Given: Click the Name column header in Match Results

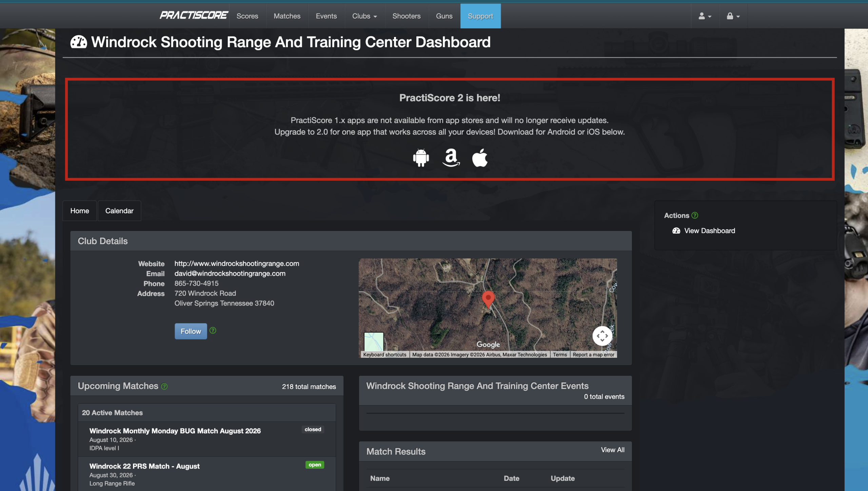Looking at the screenshot, I should click(x=380, y=478).
